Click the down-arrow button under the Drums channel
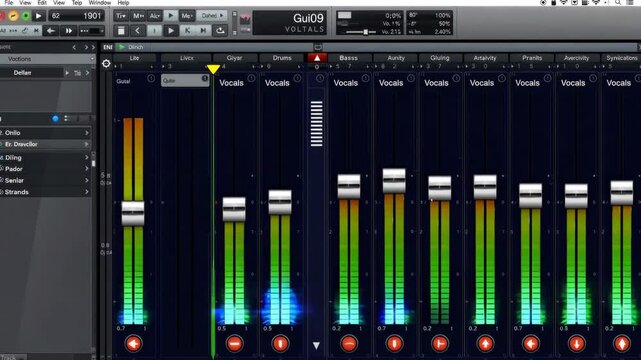Image resolution: width=641 pixels, height=360 pixels. tap(280, 344)
